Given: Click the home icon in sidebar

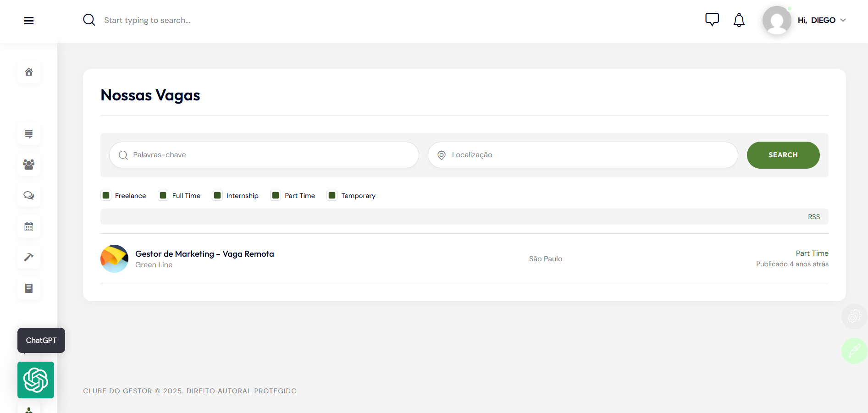Looking at the screenshot, I should pyautogui.click(x=29, y=72).
